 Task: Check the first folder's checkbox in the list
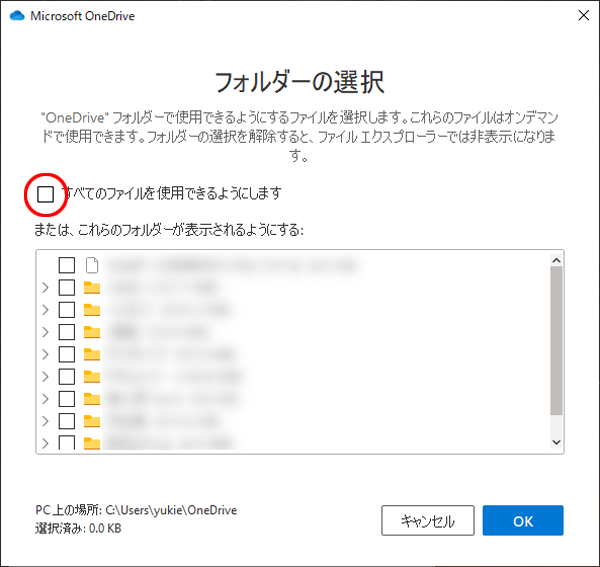point(67,287)
